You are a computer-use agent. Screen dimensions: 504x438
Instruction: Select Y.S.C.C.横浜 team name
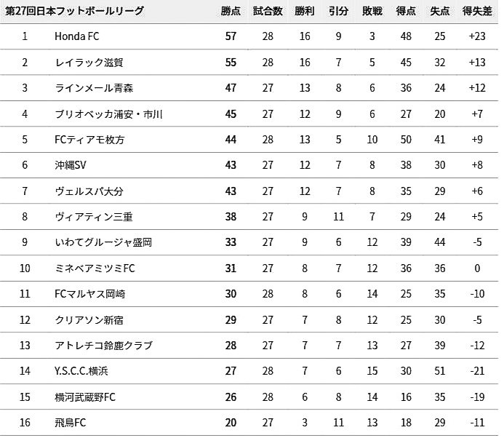click(81, 371)
